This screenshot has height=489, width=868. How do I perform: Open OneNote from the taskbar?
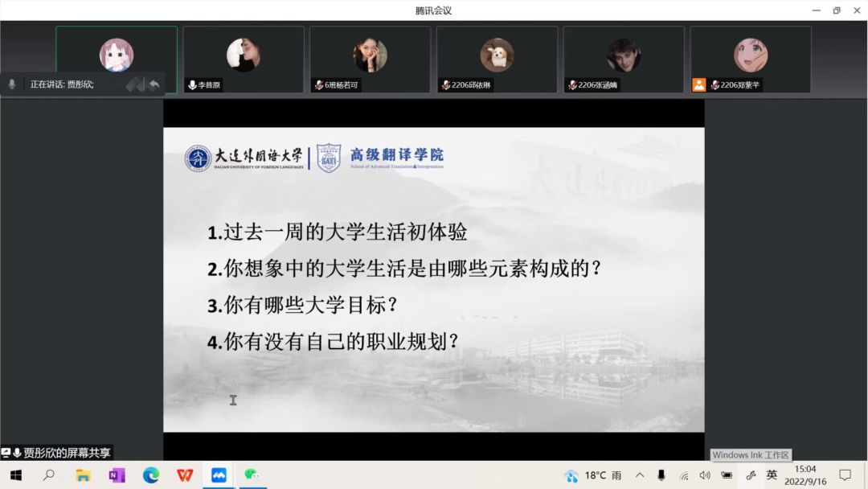pos(117,475)
